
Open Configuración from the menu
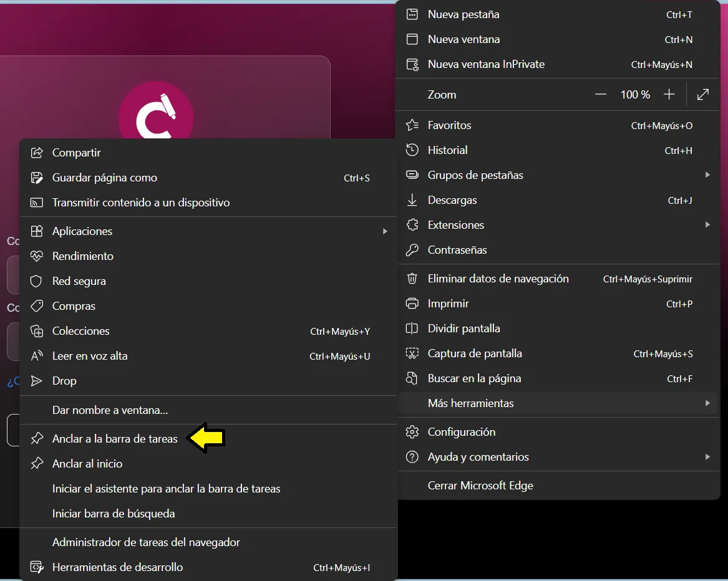click(x=462, y=431)
